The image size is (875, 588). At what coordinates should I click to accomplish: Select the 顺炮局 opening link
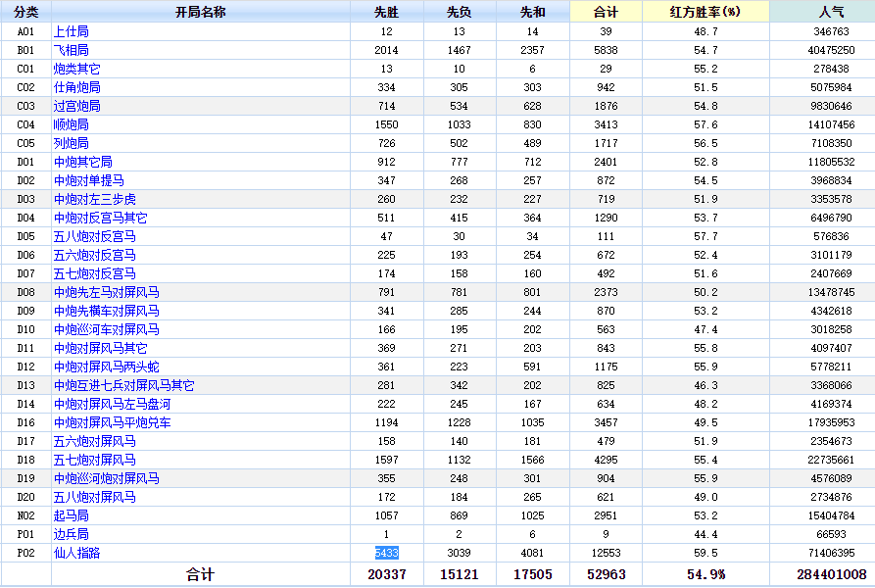point(71,124)
